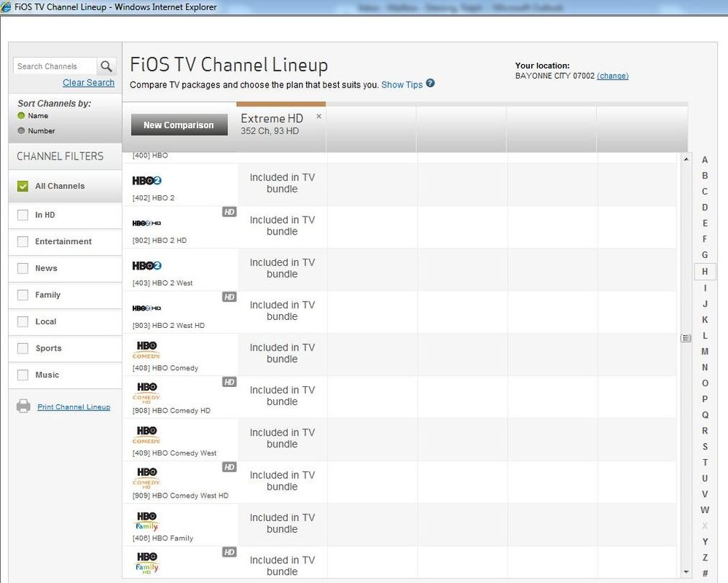Check the Local channel filter

23,321
